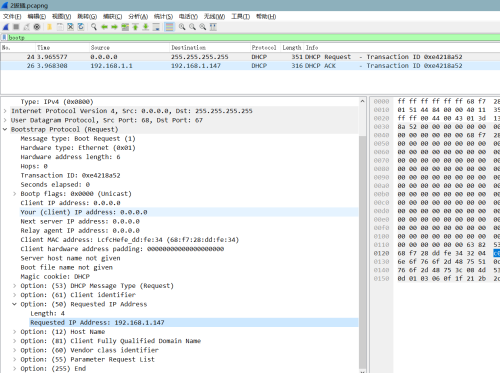Zoom out main window text
Viewport: 500px width, 373px height.
pyautogui.click(x=192, y=27)
